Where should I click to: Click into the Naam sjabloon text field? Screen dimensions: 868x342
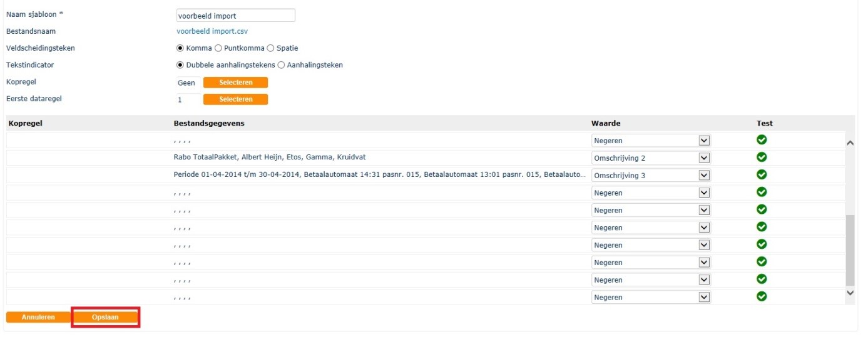(x=235, y=16)
